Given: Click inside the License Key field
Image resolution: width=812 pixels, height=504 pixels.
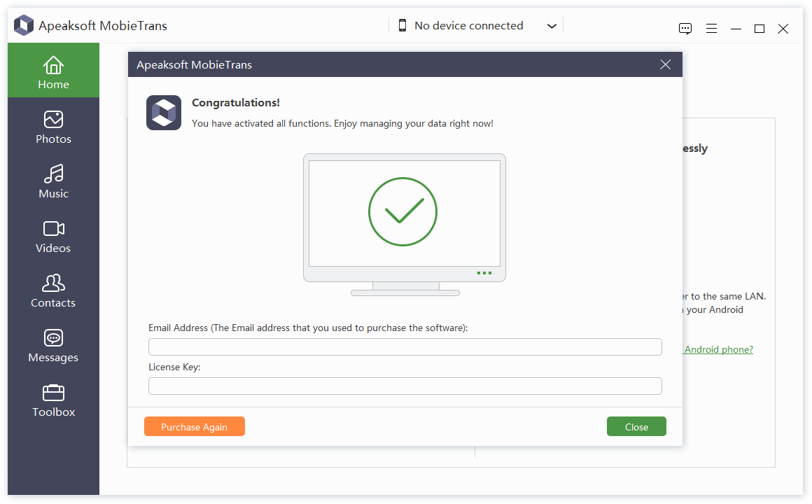Looking at the screenshot, I should (405, 386).
